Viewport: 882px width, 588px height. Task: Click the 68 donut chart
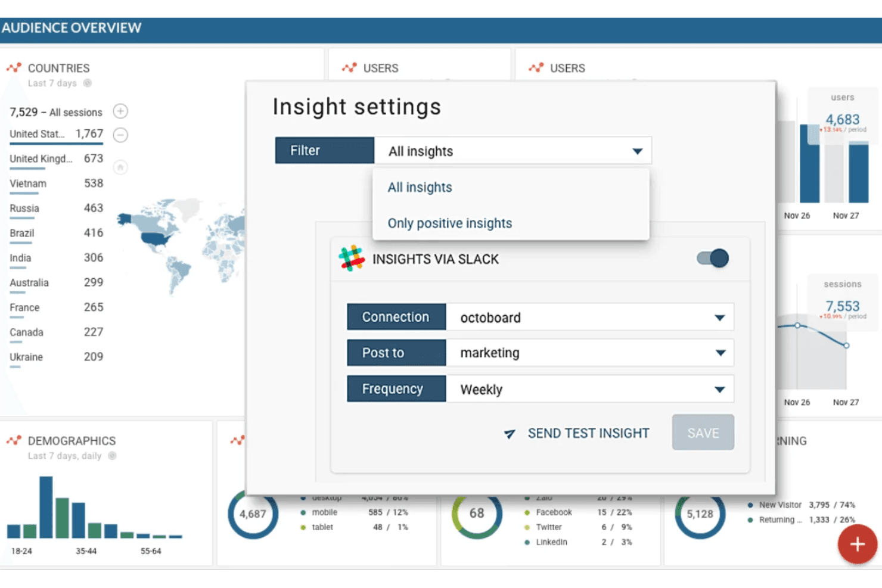[477, 514]
